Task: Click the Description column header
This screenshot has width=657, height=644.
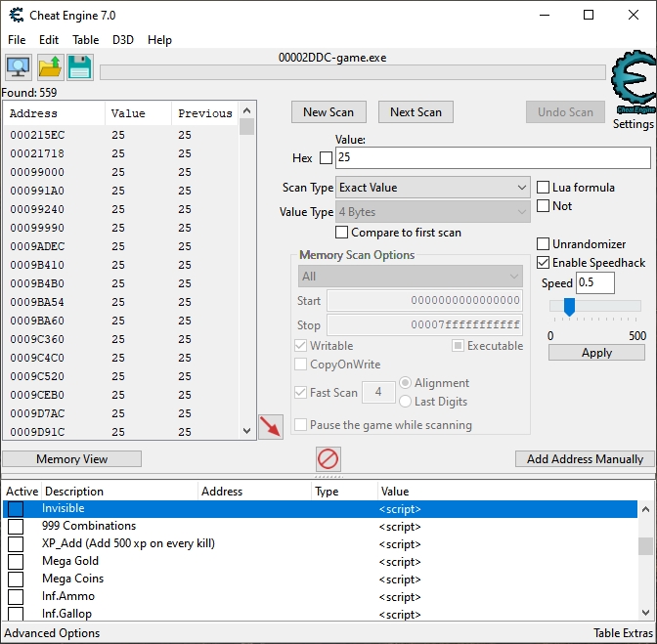Action: 119,492
